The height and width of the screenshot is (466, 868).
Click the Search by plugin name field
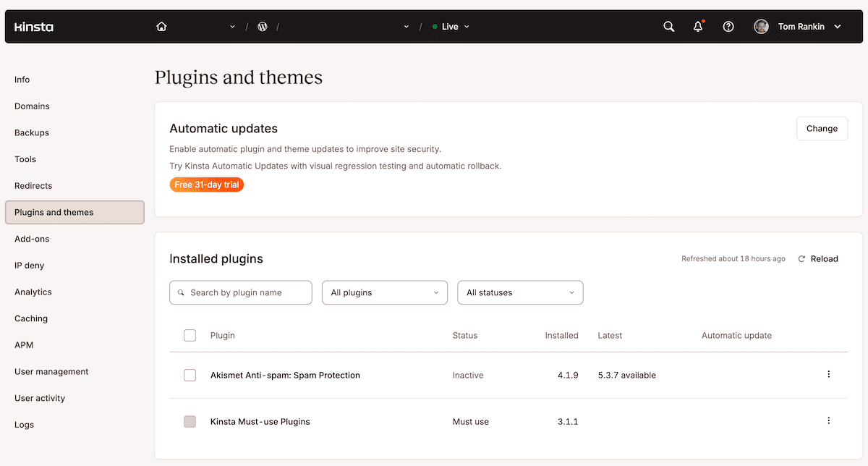[241, 292]
